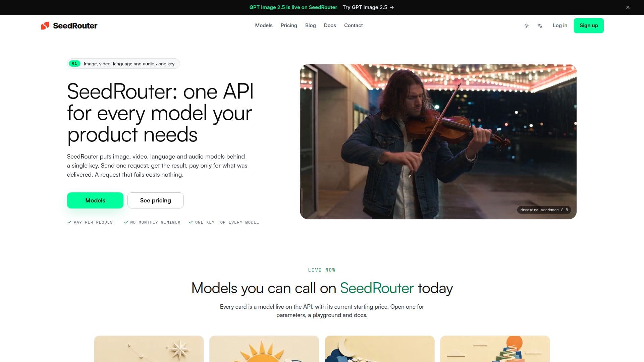
Task: Click the 'Image, video, language and audio' badge
Action: click(123, 64)
